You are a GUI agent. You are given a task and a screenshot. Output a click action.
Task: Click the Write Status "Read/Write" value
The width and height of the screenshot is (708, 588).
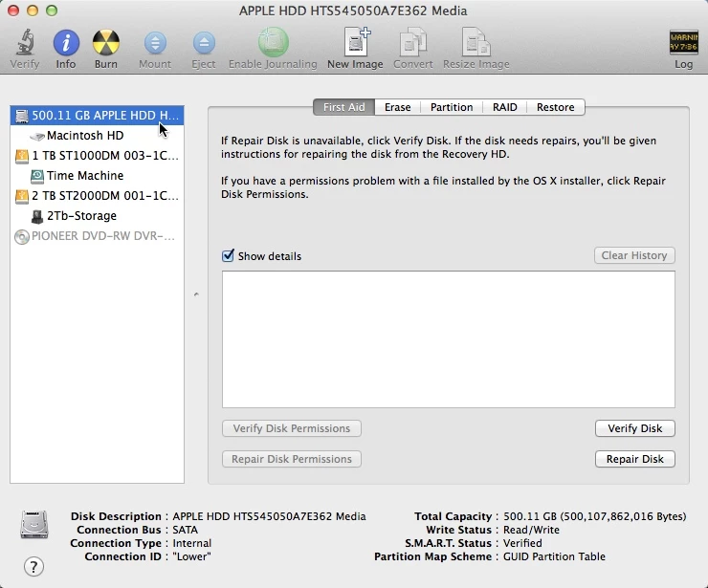[531, 530]
